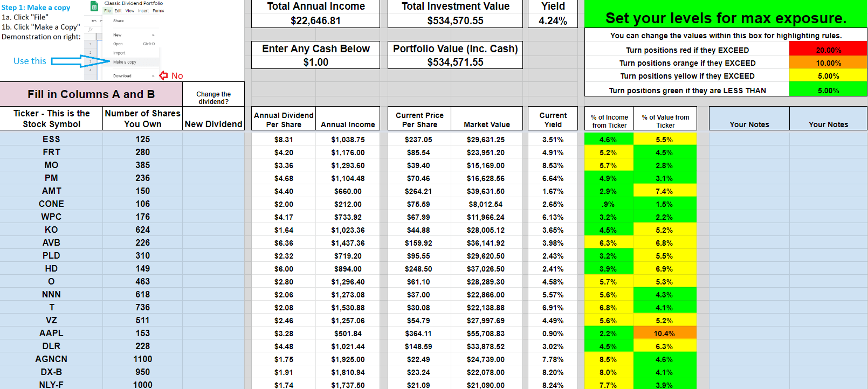Click the empty New Dividend cell for ESS
868x389 pixels.
(213, 139)
